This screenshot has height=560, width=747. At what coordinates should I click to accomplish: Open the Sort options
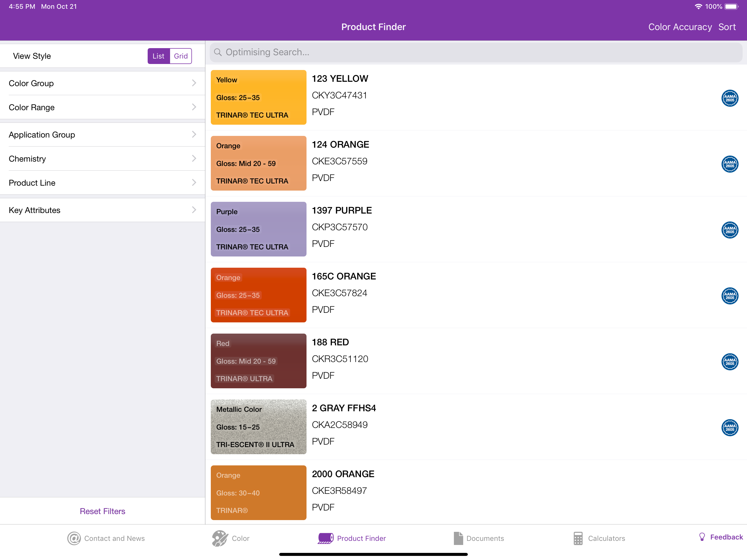[x=727, y=27]
